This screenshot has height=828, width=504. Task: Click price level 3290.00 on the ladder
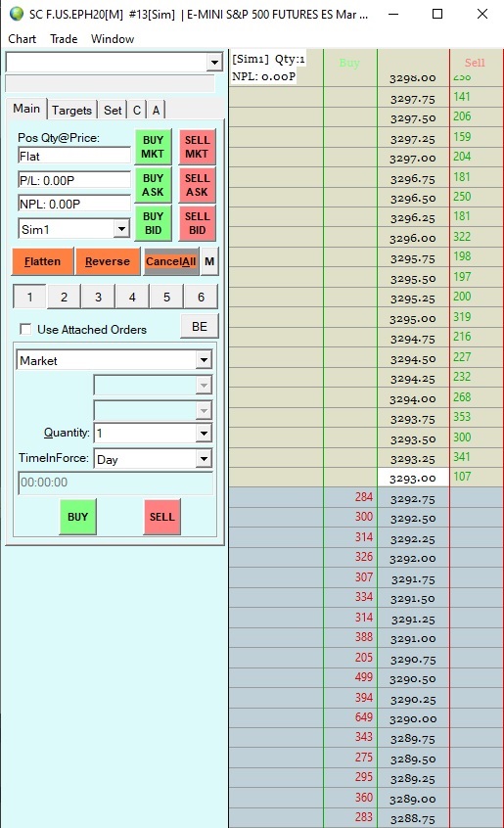(x=413, y=718)
